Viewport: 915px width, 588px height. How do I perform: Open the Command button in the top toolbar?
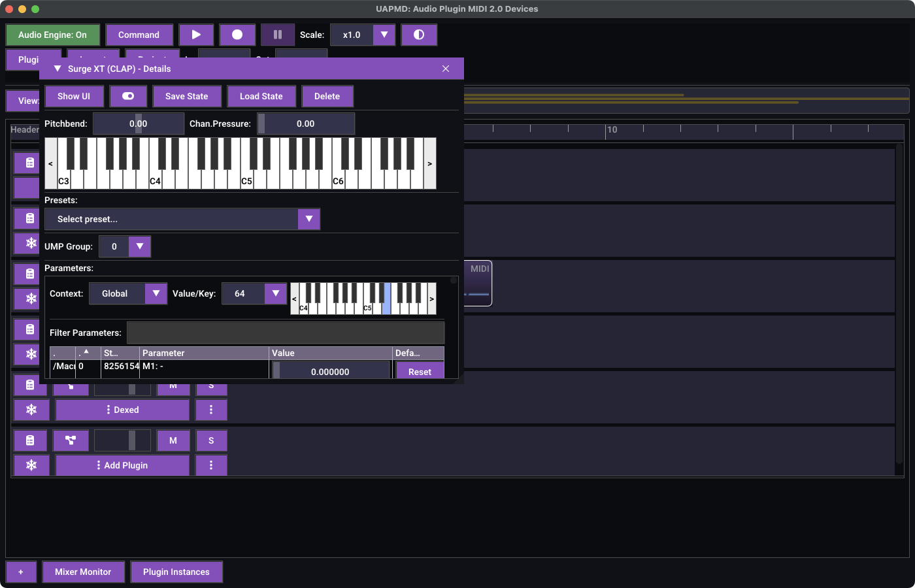[139, 35]
